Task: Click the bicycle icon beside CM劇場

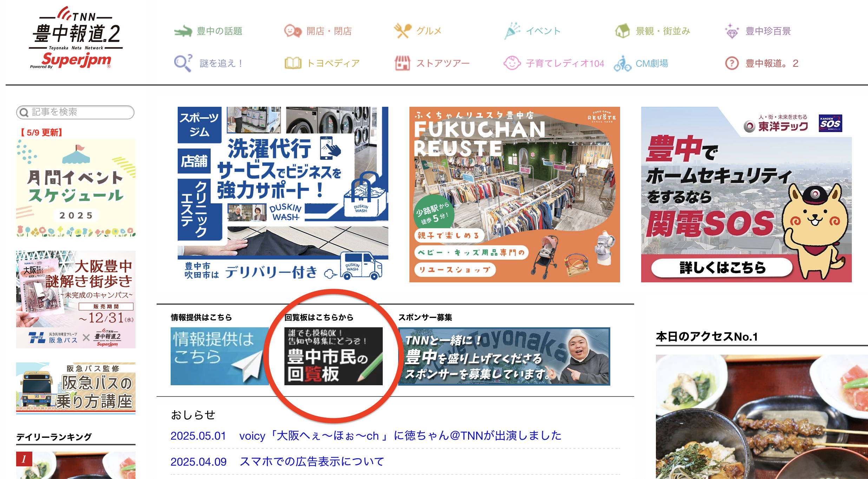Action: pos(622,63)
